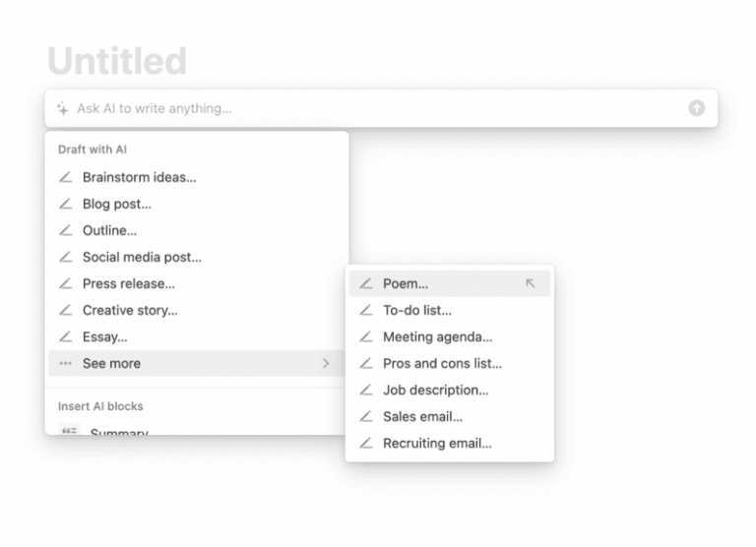Image resolution: width=756 pixels, height=547 pixels.
Task: Choose Pros and cons list option
Action: coord(442,363)
